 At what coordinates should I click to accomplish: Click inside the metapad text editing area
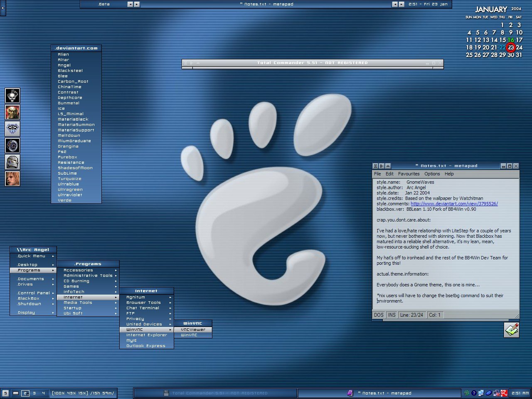point(446,244)
